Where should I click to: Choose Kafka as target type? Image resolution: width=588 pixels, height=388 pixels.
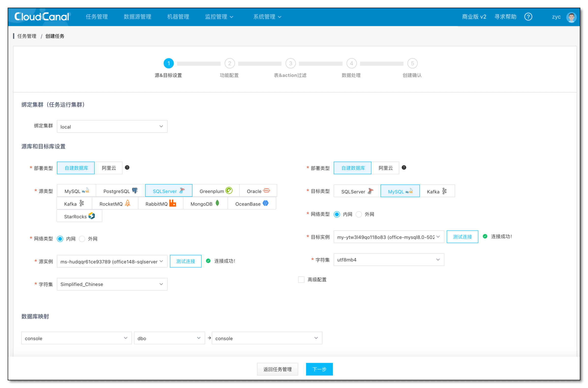[x=437, y=191]
